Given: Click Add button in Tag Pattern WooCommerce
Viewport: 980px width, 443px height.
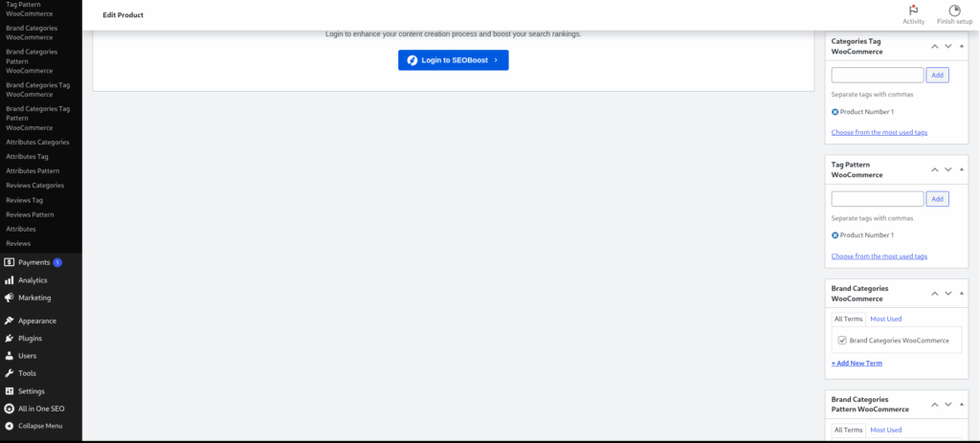Looking at the screenshot, I should [x=938, y=199].
